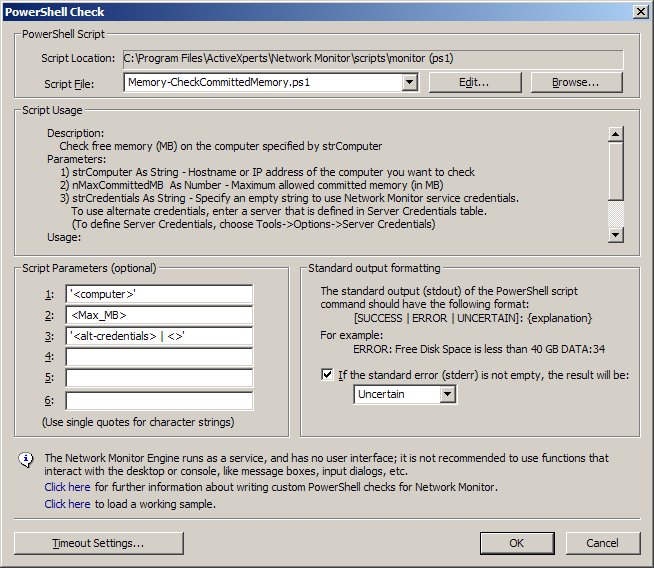The image size is (654, 568).
Task: Click the 'Usage:' line in Script Usage
Action: (x=64, y=237)
